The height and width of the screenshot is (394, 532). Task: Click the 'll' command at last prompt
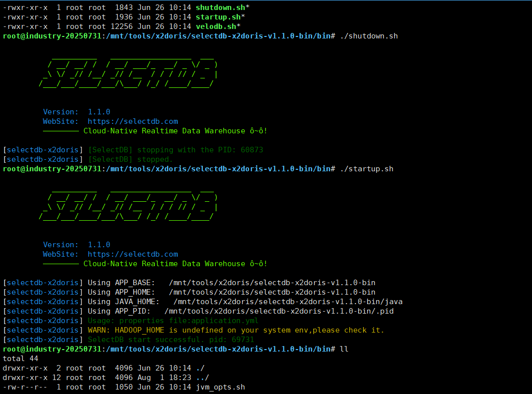pyautogui.click(x=344, y=349)
